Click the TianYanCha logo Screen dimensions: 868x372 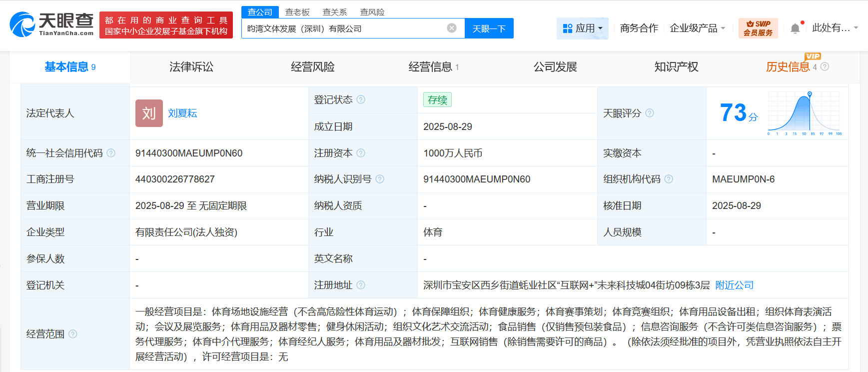tap(52, 24)
